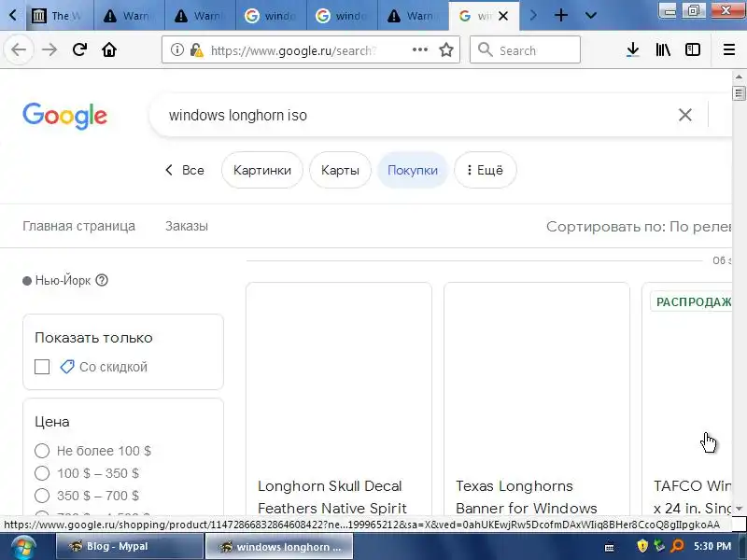Open the Главная страница link

tap(78, 226)
